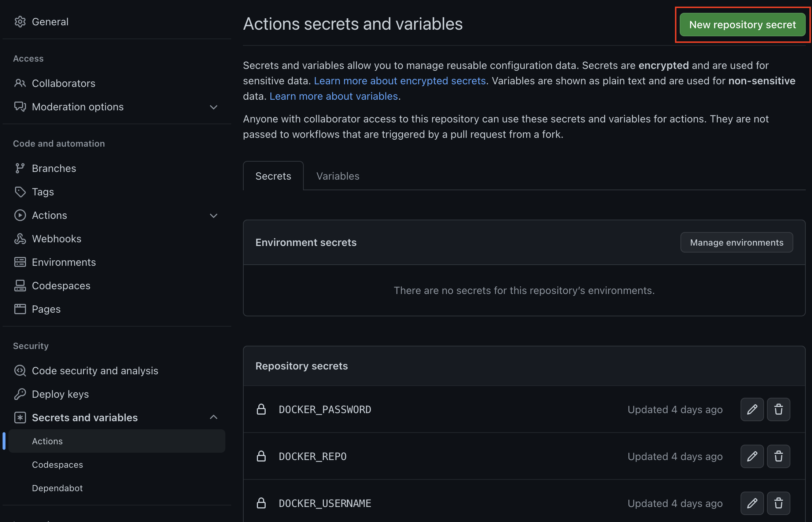Open Learn more about encrypted secrets link

(x=400, y=81)
